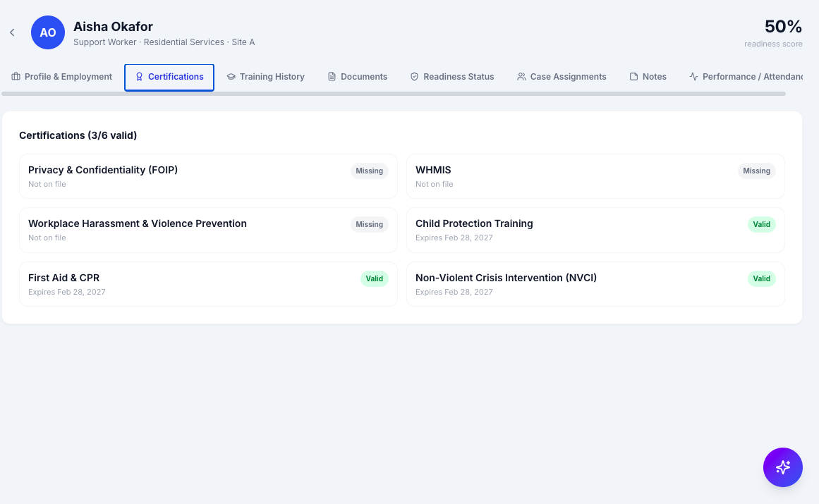Screen dimensions: 819x504
Task: Click 'Not on file' under Workplace Harassment
Action: [47, 238]
